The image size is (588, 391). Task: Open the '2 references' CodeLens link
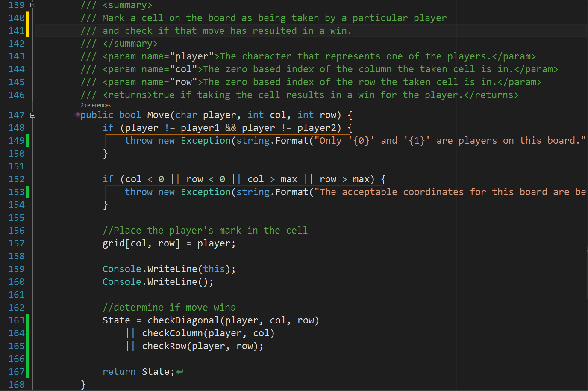click(96, 105)
